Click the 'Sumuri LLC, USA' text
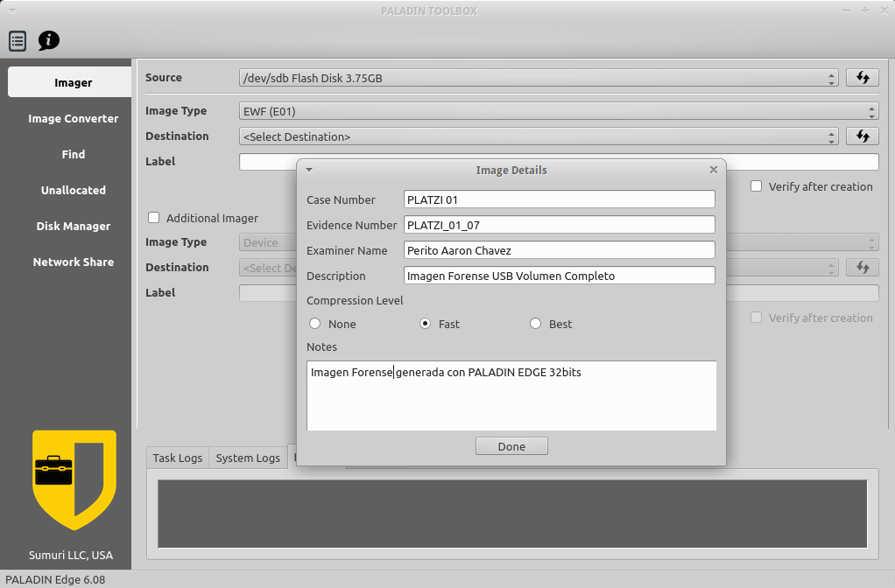 point(71,555)
